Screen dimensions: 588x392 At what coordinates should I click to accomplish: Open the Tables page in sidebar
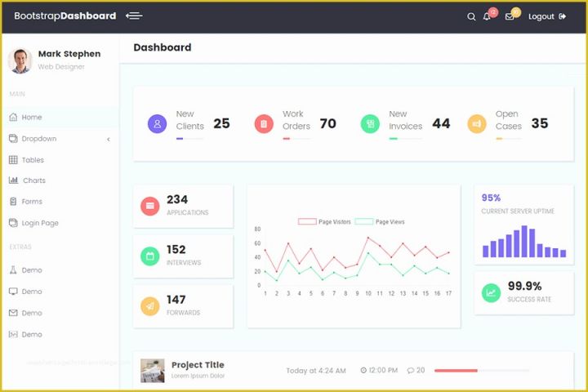tap(33, 160)
